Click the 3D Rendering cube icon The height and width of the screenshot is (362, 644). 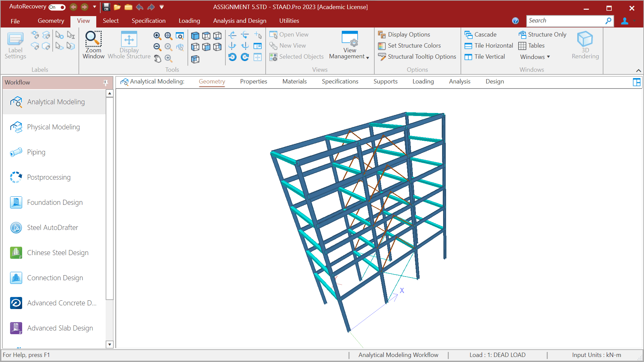585,40
